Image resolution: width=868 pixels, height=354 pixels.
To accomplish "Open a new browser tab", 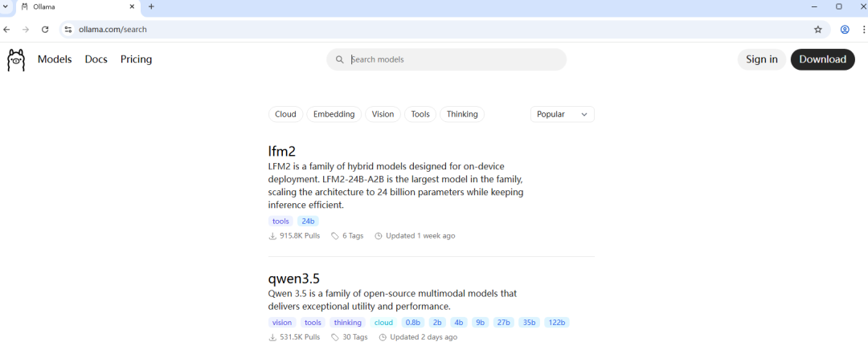I will (x=151, y=6).
